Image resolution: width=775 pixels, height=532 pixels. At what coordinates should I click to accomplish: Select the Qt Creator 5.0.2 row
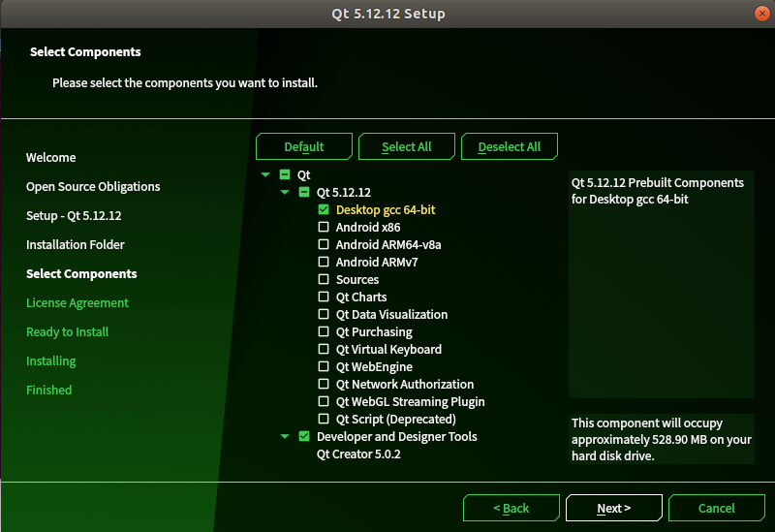coord(358,454)
